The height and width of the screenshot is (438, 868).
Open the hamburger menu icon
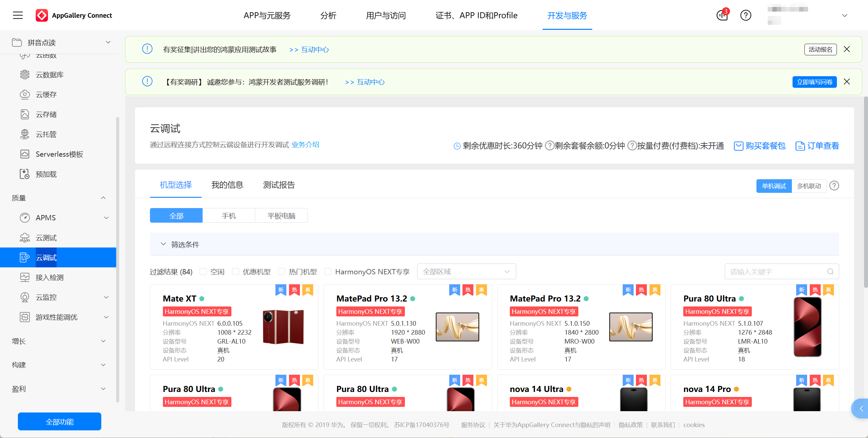click(x=18, y=15)
